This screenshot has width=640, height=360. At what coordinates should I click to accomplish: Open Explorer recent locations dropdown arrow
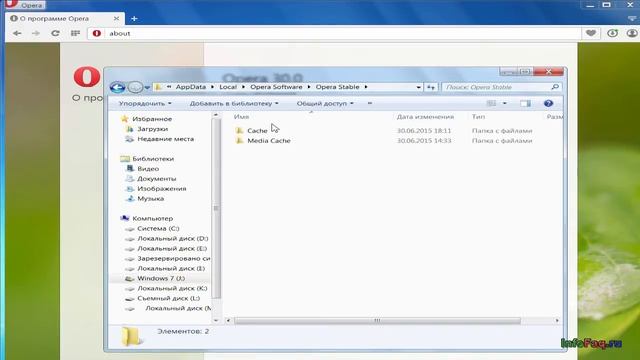(147, 88)
